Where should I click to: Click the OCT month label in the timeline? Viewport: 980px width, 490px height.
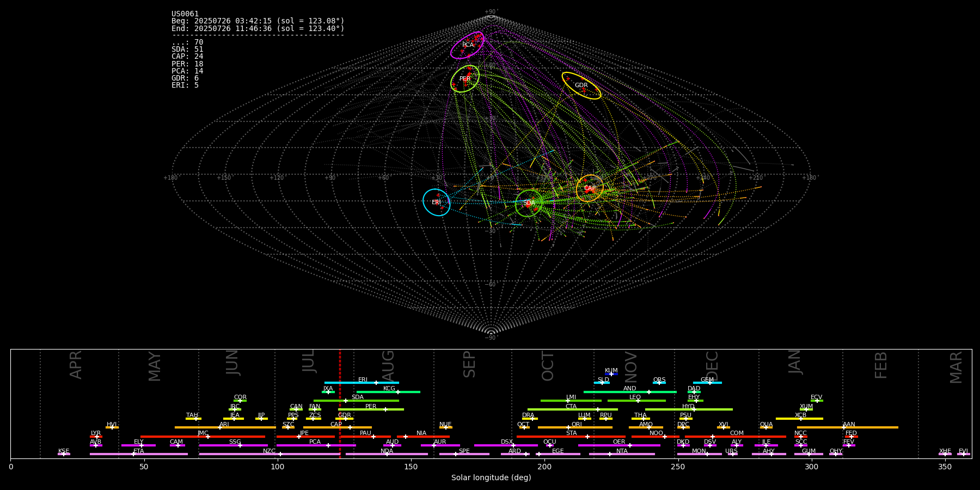548,366
